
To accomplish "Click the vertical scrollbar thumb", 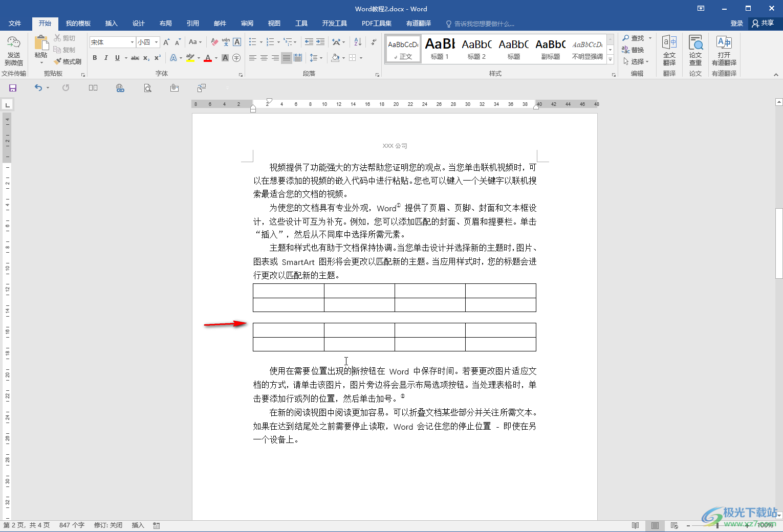I will pos(779,243).
